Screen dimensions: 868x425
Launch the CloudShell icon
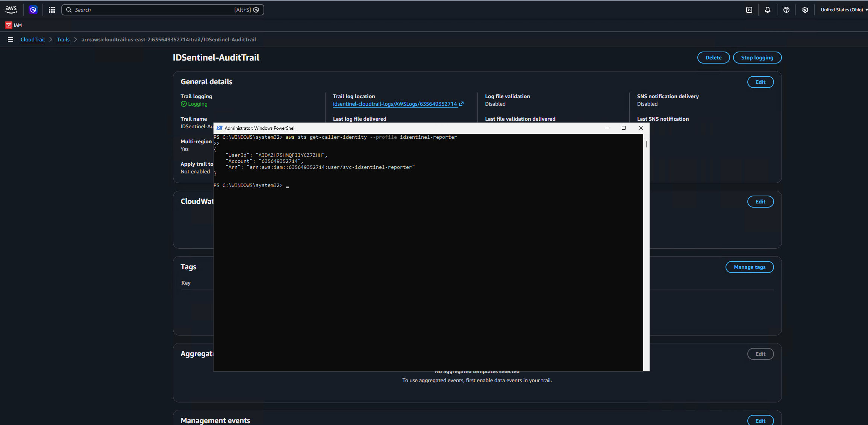point(749,10)
